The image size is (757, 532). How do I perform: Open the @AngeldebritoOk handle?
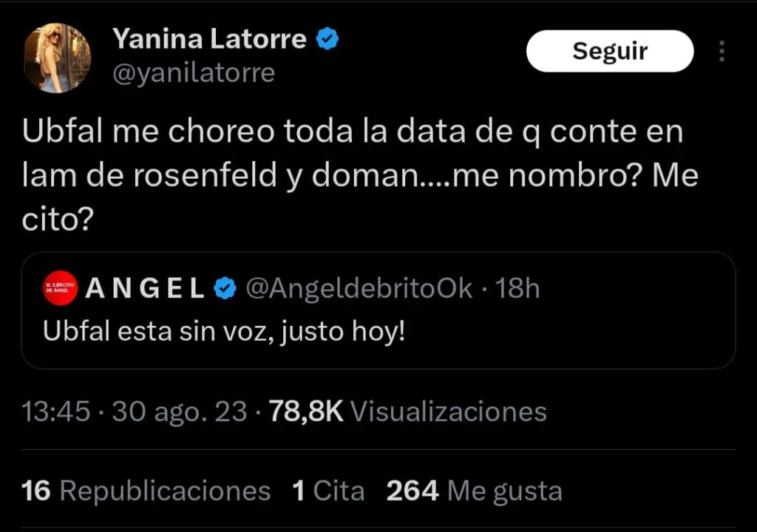tap(358, 289)
